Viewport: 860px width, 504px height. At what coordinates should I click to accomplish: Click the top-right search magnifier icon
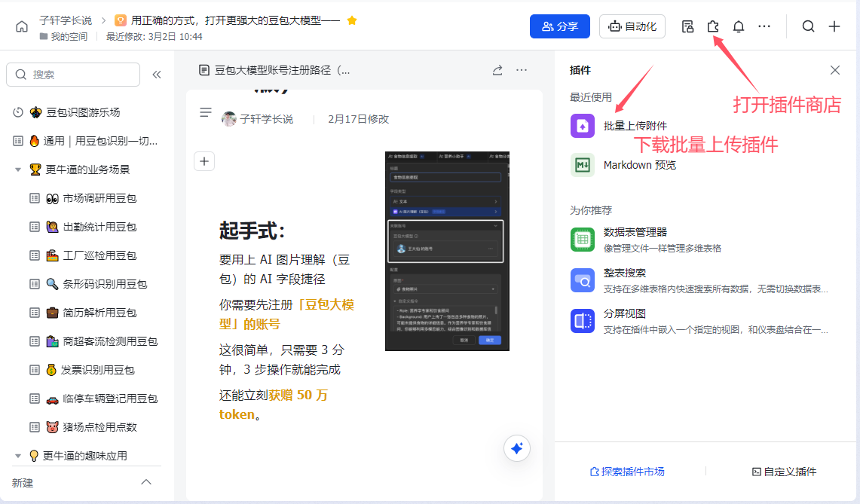[808, 26]
